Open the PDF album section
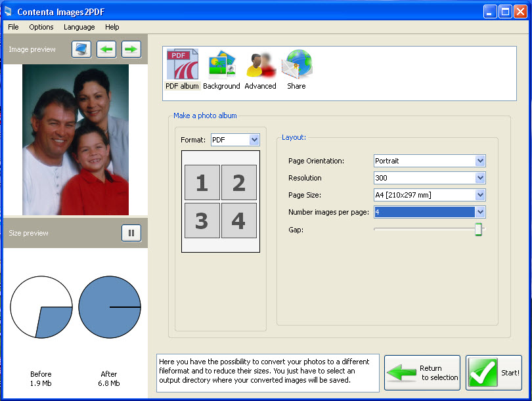Image resolution: width=532 pixels, height=401 pixels. click(x=182, y=70)
